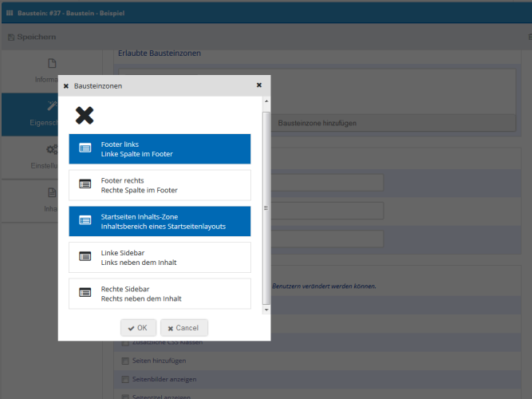This screenshot has width=532, height=399.
Task: Click the Rechte Sidebar zone icon
Action: point(85,293)
